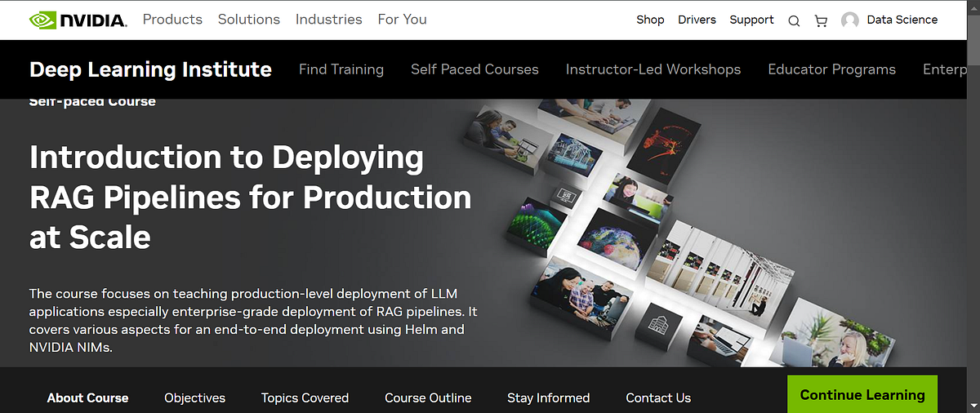The image size is (980, 413).
Task: Click the user avatar icon
Action: pos(850,20)
